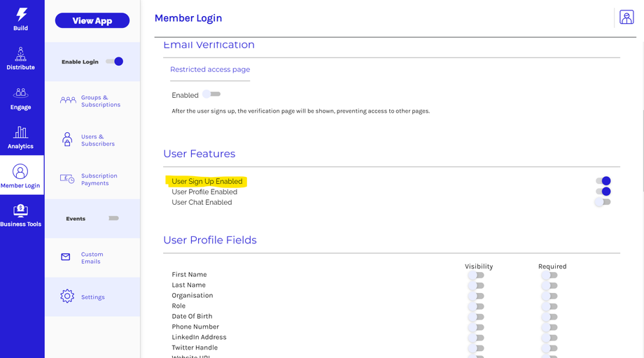The image size is (644, 358).
Task: Open the Analytics bar chart icon
Action: tap(21, 132)
